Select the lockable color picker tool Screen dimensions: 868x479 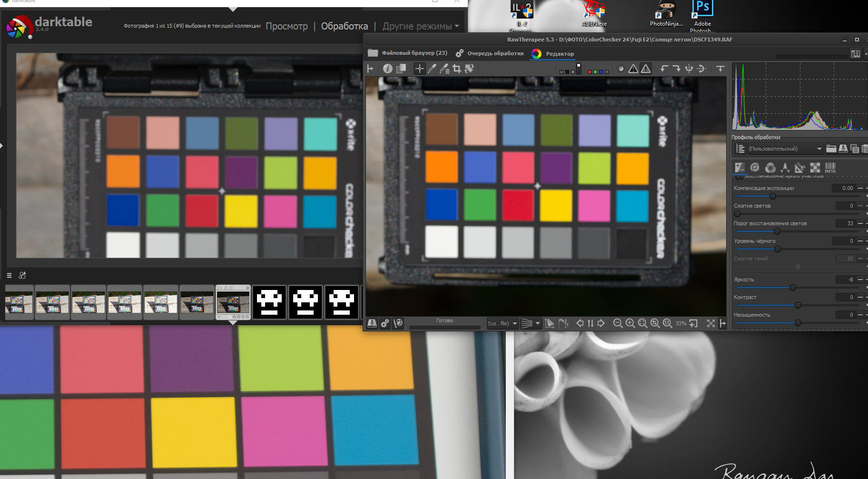[x=444, y=69]
